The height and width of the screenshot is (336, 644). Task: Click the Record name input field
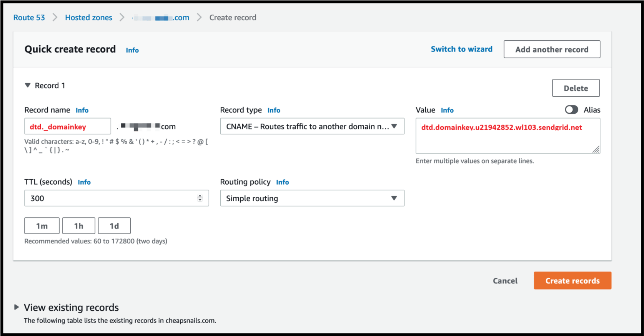(x=68, y=126)
